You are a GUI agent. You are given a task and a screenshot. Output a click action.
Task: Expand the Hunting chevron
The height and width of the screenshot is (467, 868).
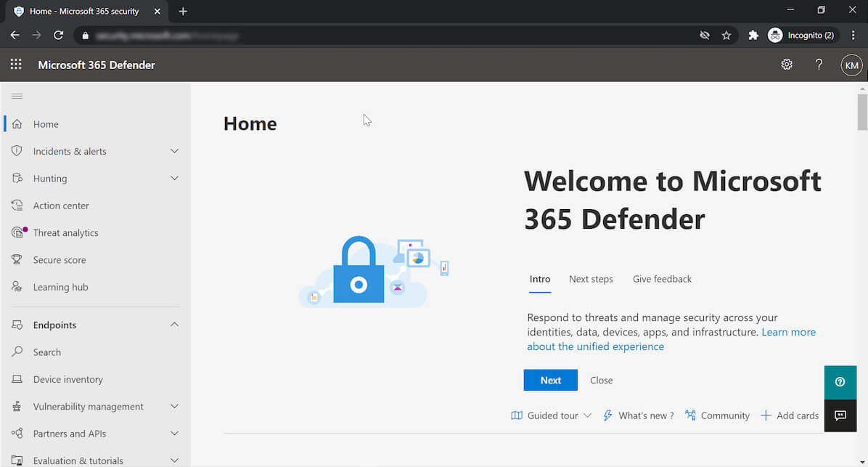[x=174, y=178]
